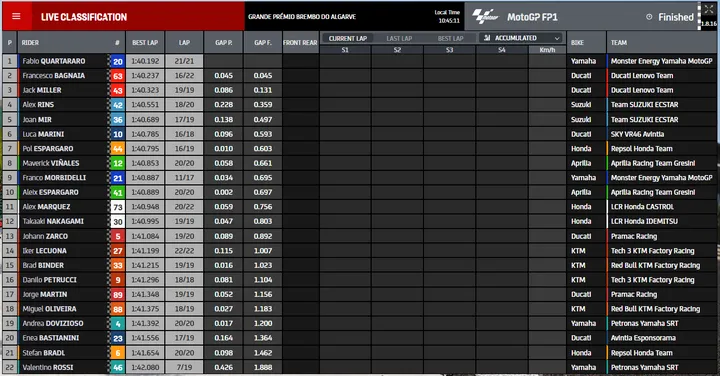This screenshot has height=376, width=720.
Task: Click blue number badge 20
Action: pyautogui.click(x=118, y=62)
